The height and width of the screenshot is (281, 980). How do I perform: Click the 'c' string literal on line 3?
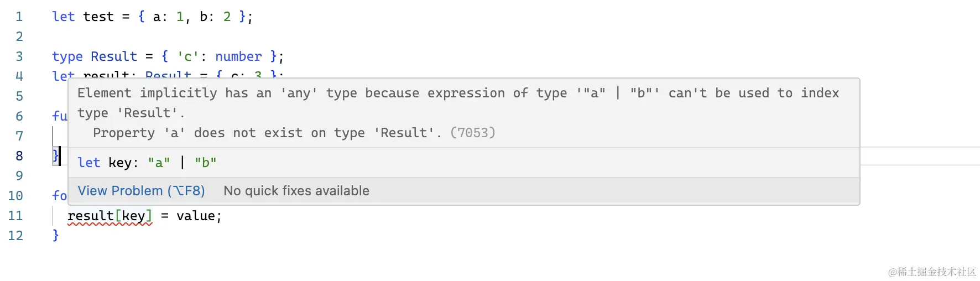click(x=187, y=56)
